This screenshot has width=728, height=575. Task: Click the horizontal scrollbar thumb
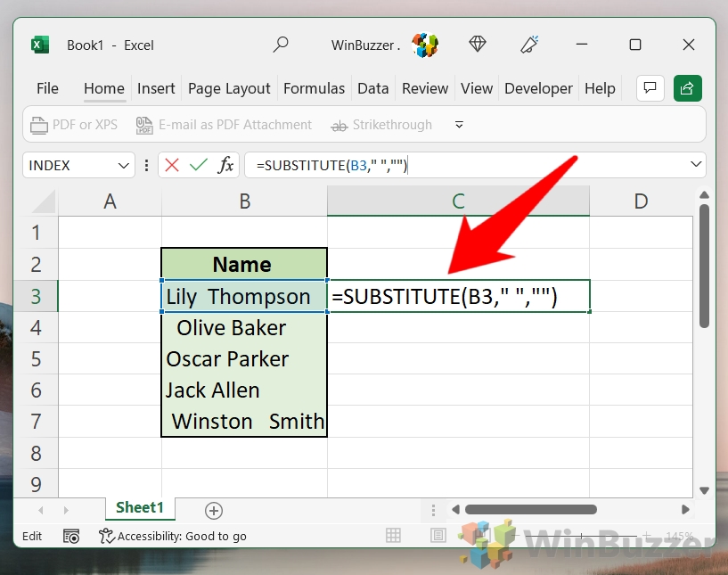531,510
